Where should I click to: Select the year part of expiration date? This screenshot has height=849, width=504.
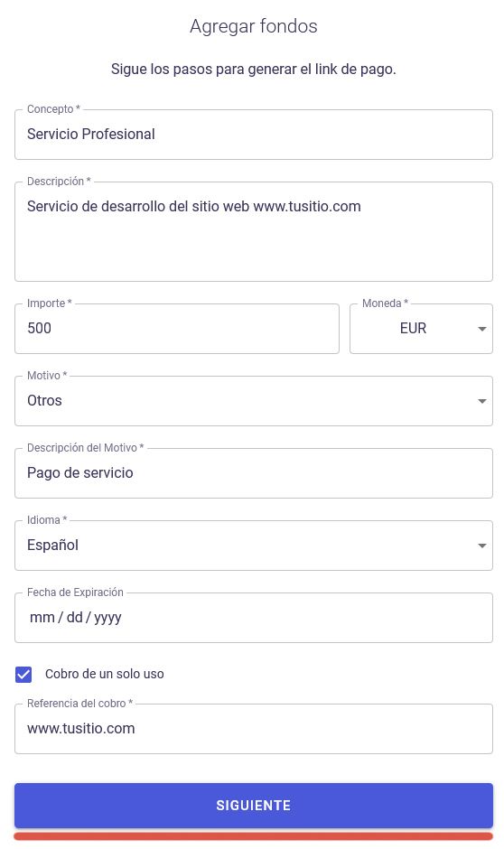107,618
